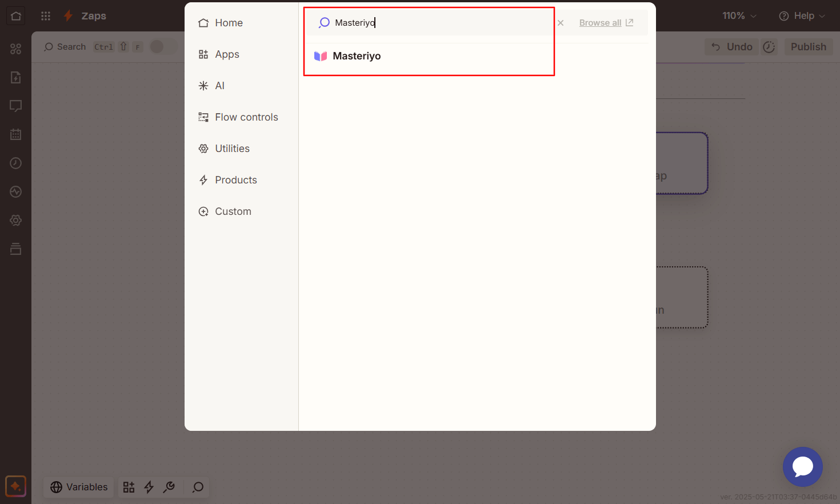Open the activity status icon in sidebar
Image resolution: width=840 pixels, height=504 pixels.
click(16, 192)
